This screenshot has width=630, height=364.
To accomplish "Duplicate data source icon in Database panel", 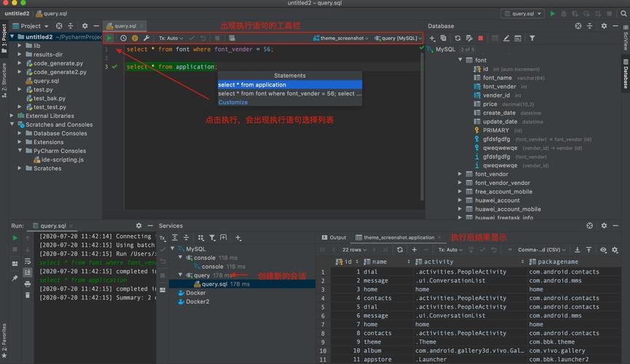I will tap(443, 38).
